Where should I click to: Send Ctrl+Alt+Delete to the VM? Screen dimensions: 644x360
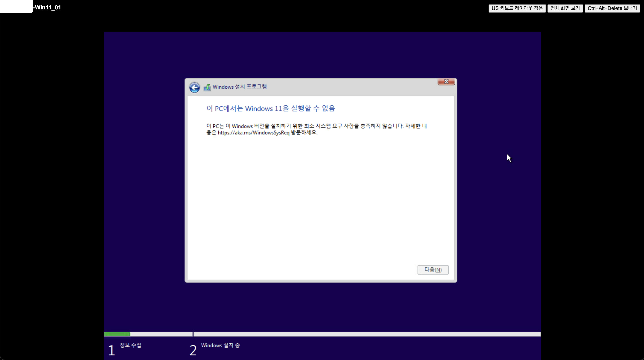coord(612,8)
